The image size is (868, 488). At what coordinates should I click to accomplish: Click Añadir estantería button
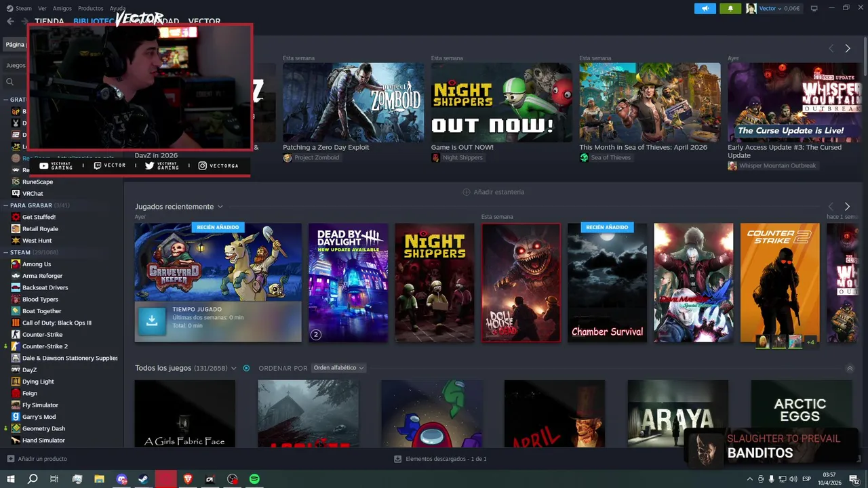[x=493, y=192]
